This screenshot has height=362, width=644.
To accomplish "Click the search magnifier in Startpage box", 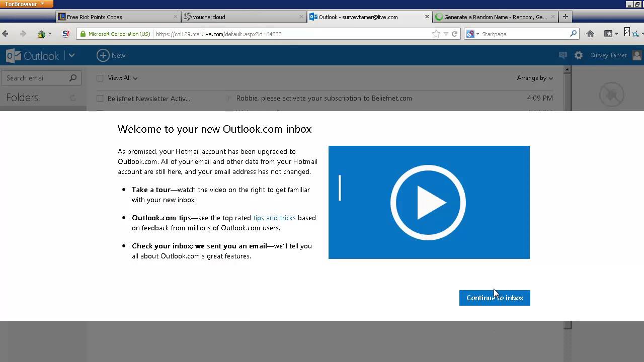I will coord(574,34).
